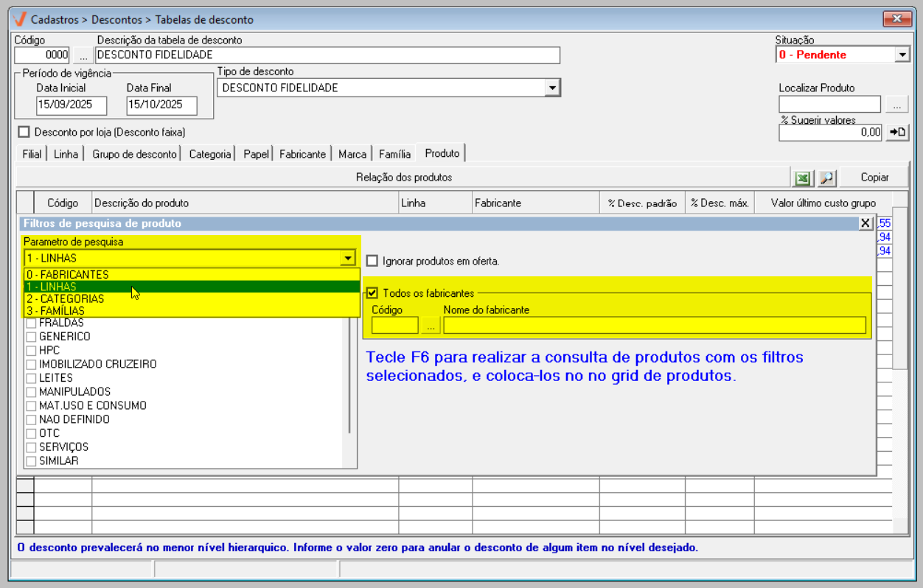Click the Data Inicial field
The width and height of the screenshot is (923, 588).
click(x=72, y=105)
